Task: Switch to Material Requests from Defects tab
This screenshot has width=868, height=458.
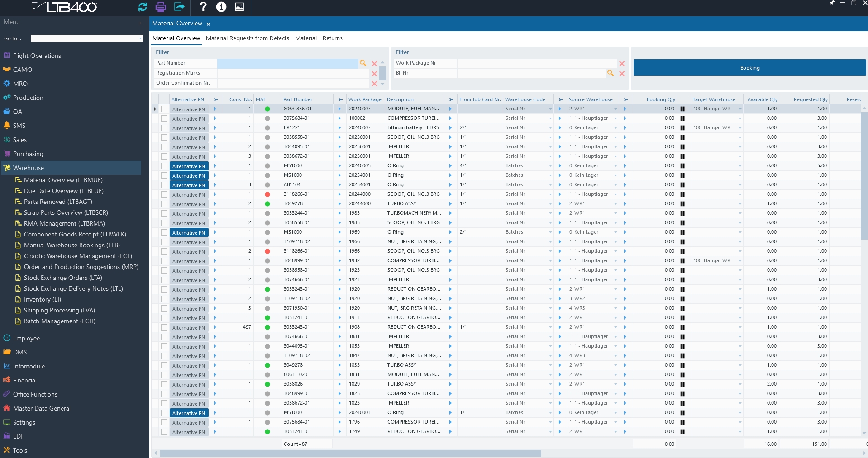Action: 247,38
